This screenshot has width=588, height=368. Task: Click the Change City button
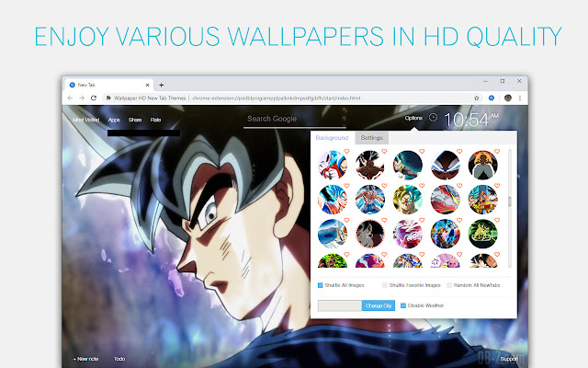[x=379, y=305]
